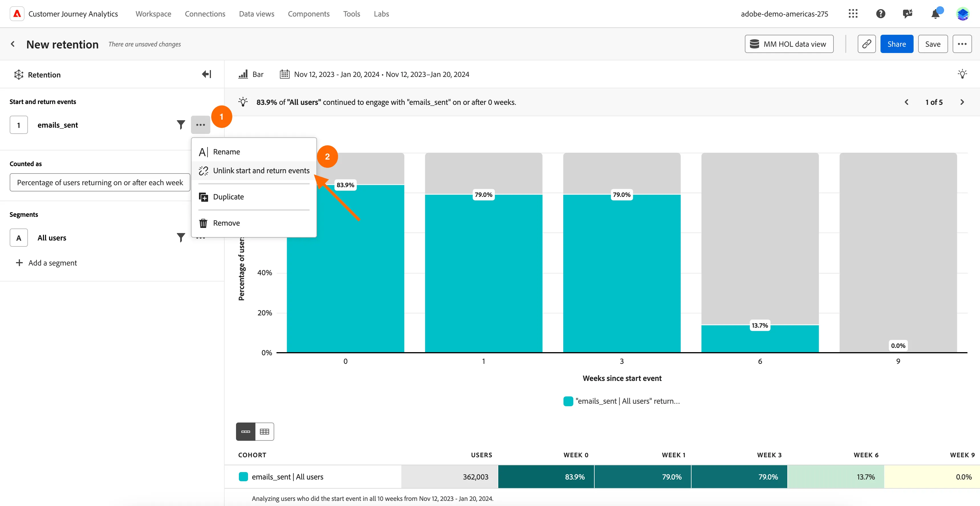Click the Share button
Screen dimensions: 980x506
896,44
